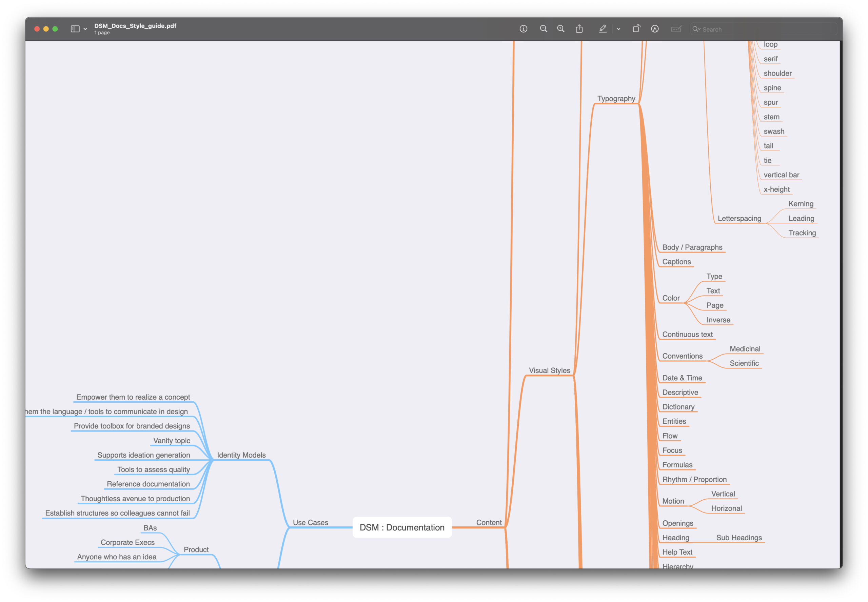Zoom in on the PDF
This screenshot has height=602, width=868.
[x=560, y=29]
